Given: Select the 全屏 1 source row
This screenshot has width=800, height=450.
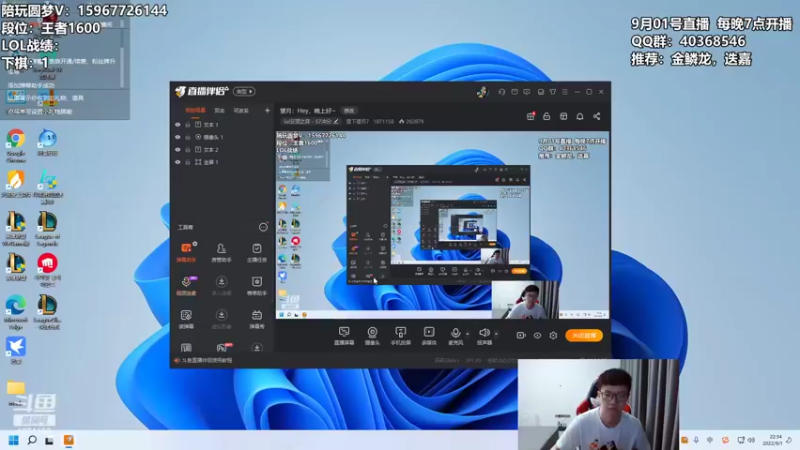Looking at the screenshot, I should pos(222,162).
